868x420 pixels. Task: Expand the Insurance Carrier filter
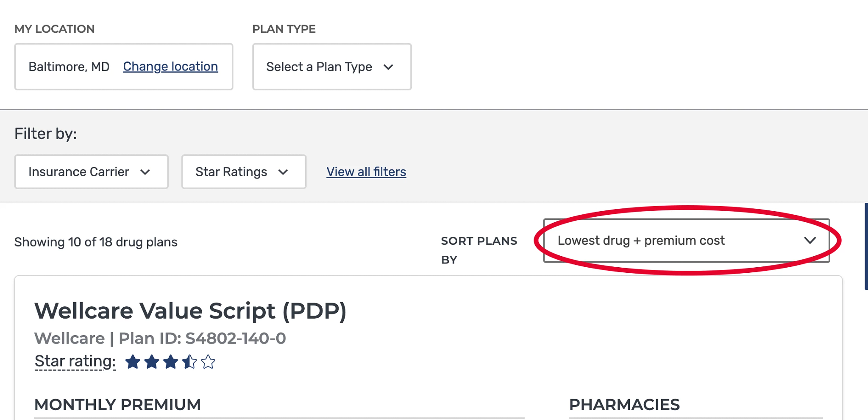click(91, 172)
